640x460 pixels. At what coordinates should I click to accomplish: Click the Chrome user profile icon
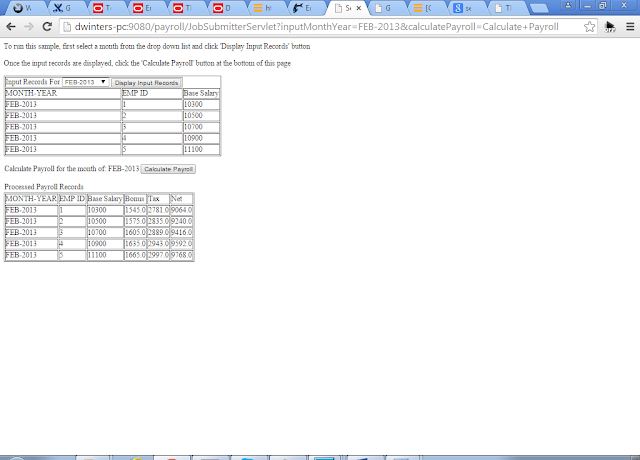point(568,5)
